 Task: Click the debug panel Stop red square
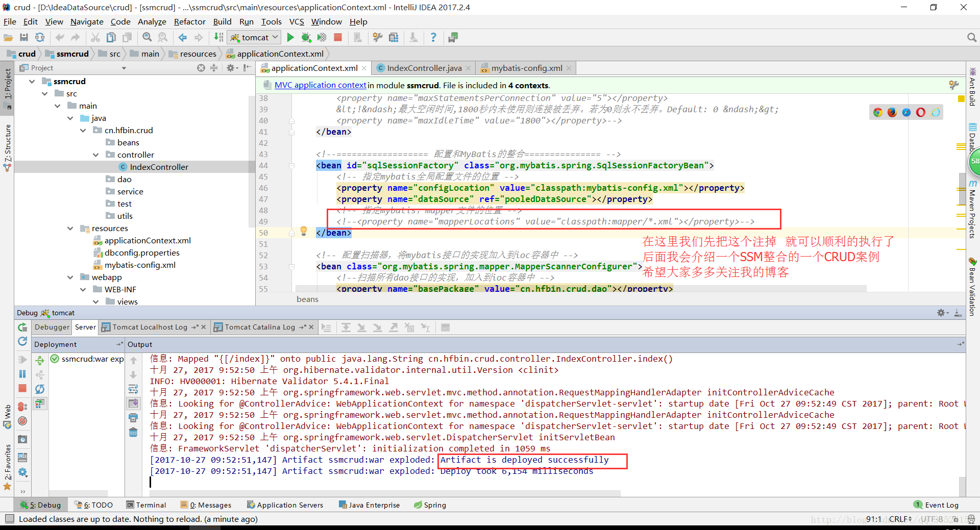click(22, 388)
